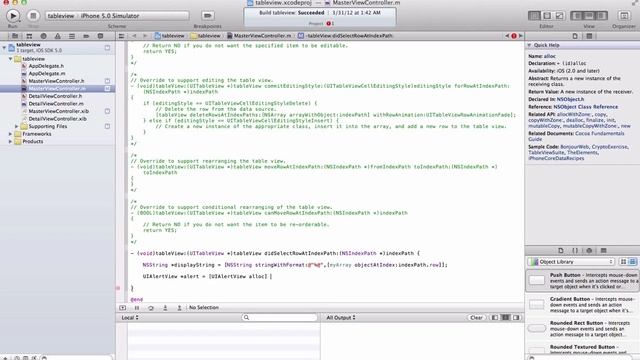Open BonjourWeb sample code link
This screenshot has width=640, height=360.
pos(574,147)
